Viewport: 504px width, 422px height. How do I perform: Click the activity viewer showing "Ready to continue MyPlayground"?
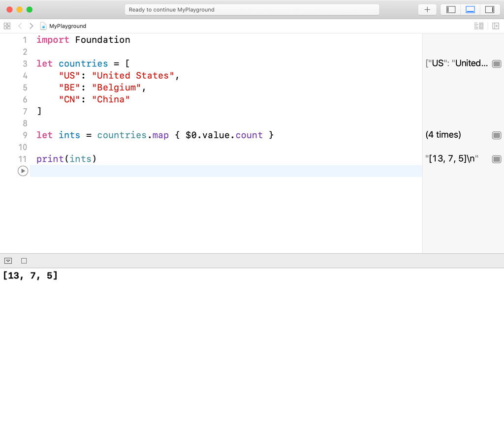251,9
